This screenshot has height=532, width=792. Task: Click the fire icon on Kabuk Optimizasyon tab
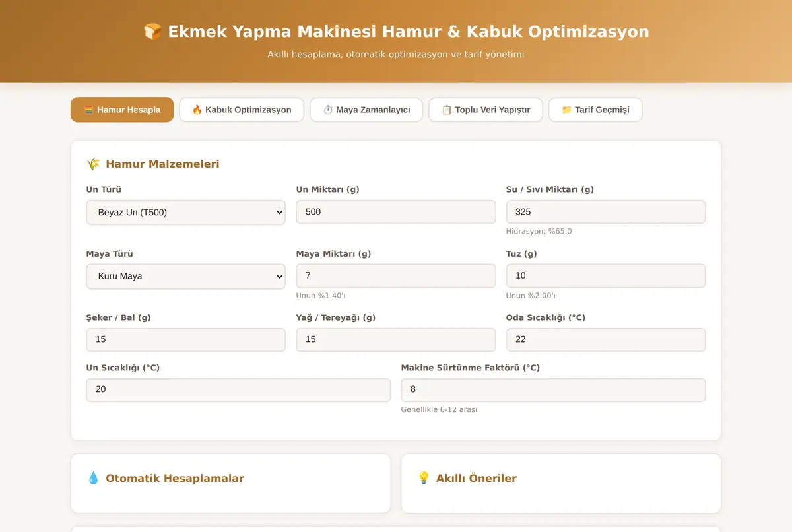point(197,110)
